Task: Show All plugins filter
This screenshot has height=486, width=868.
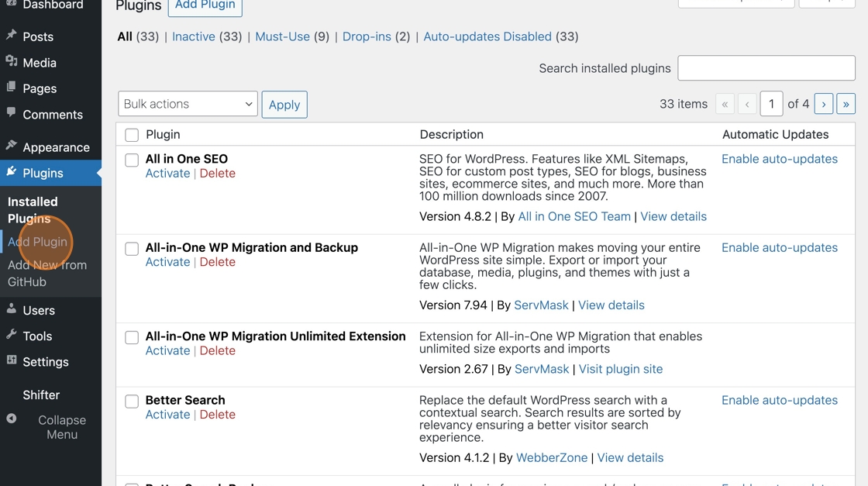Action: [x=125, y=36]
